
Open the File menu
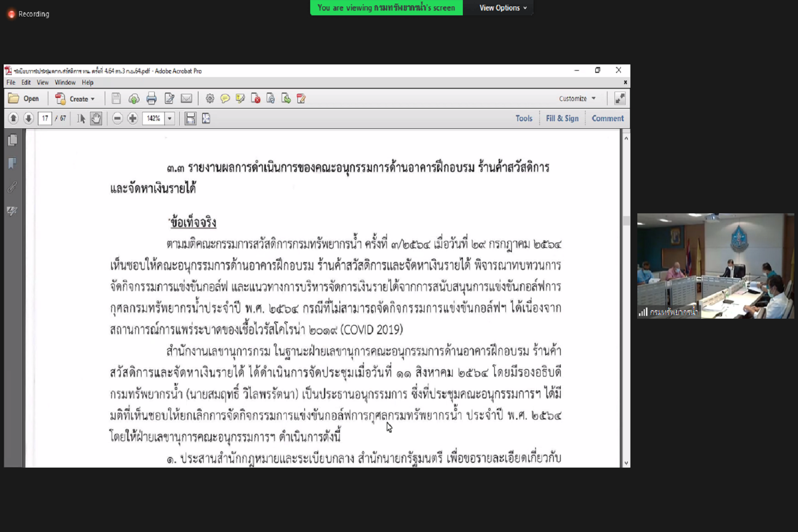[11, 82]
